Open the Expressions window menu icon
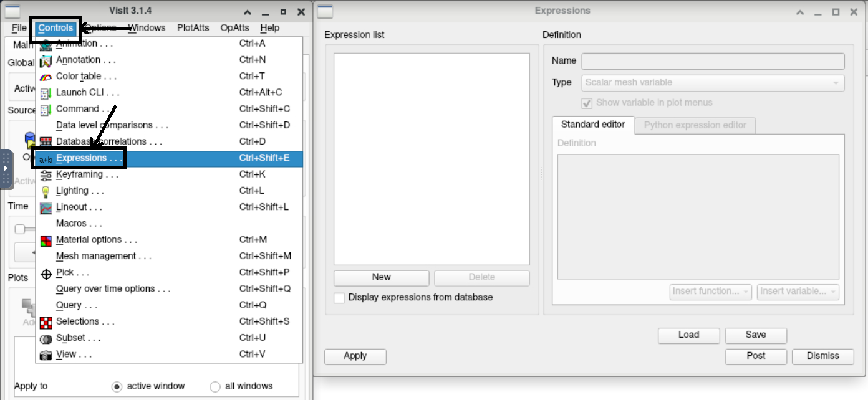868x400 pixels. coord(325,11)
